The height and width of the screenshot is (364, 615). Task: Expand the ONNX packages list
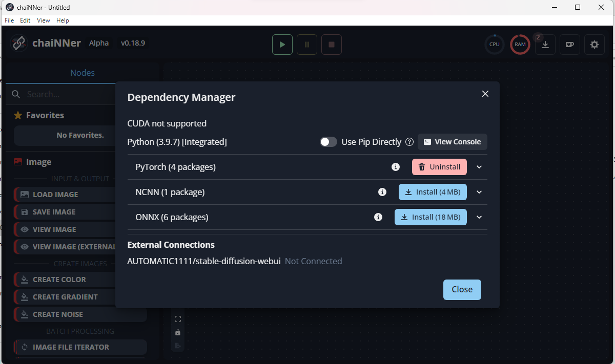(x=479, y=217)
